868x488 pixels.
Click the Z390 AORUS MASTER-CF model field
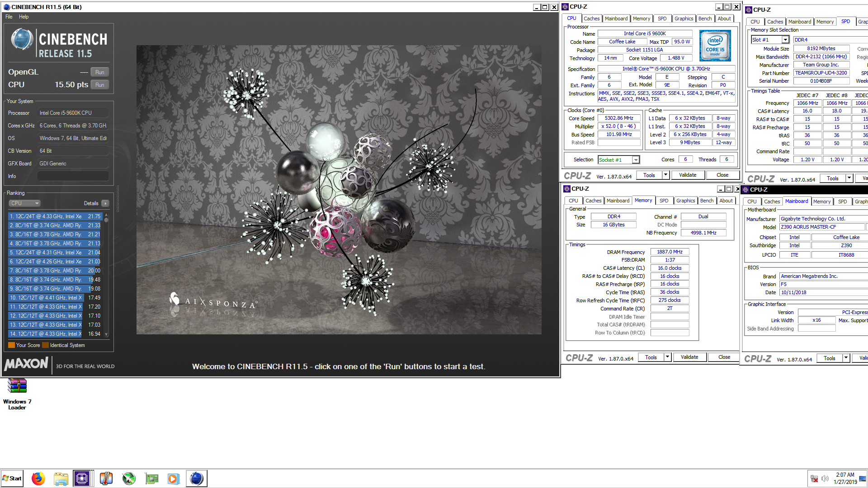point(821,227)
